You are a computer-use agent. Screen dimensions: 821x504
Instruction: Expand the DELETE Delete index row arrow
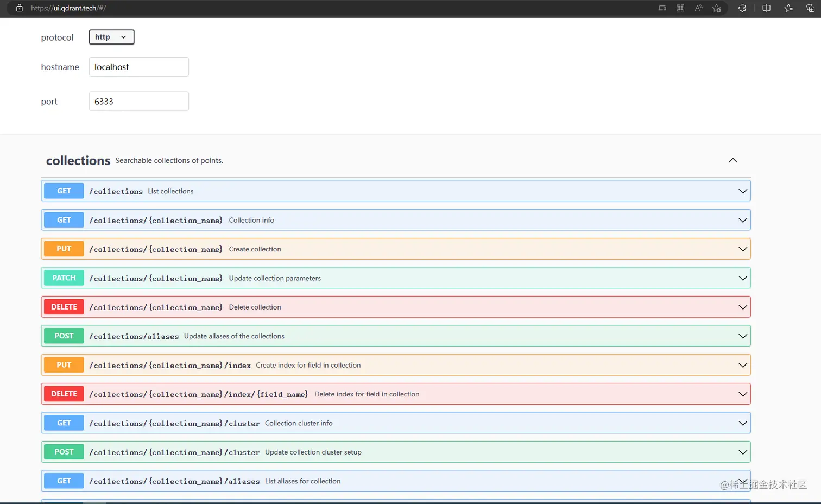coord(743,394)
